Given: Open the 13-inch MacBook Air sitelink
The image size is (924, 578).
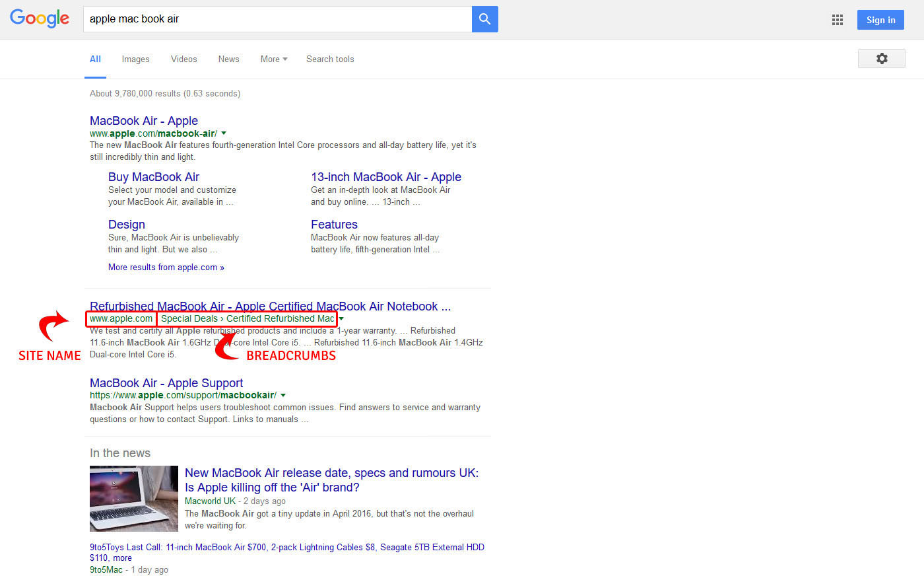Looking at the screenshot, I should 385,177.
